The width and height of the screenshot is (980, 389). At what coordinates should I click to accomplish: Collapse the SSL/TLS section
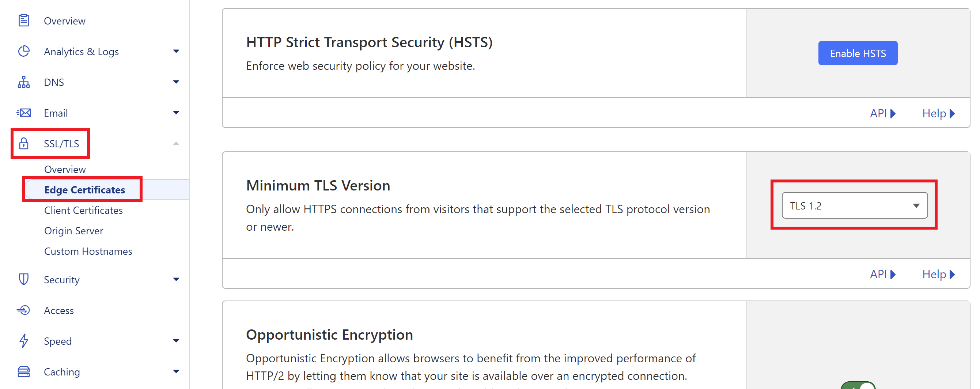click(176, 143)
